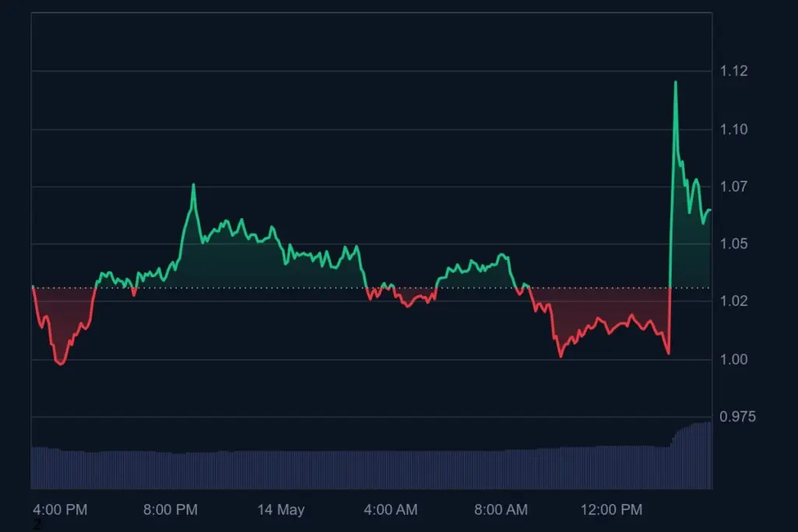
Task: Select the 4:00 PM time label
Action: [x=61, y=510]
